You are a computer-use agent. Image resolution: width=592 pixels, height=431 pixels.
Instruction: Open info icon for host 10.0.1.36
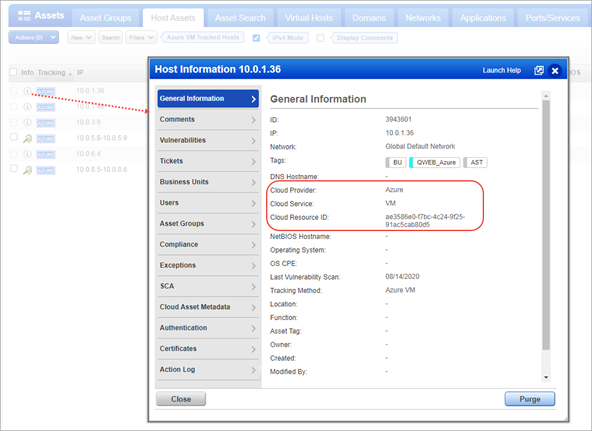(x=27, y=91)
